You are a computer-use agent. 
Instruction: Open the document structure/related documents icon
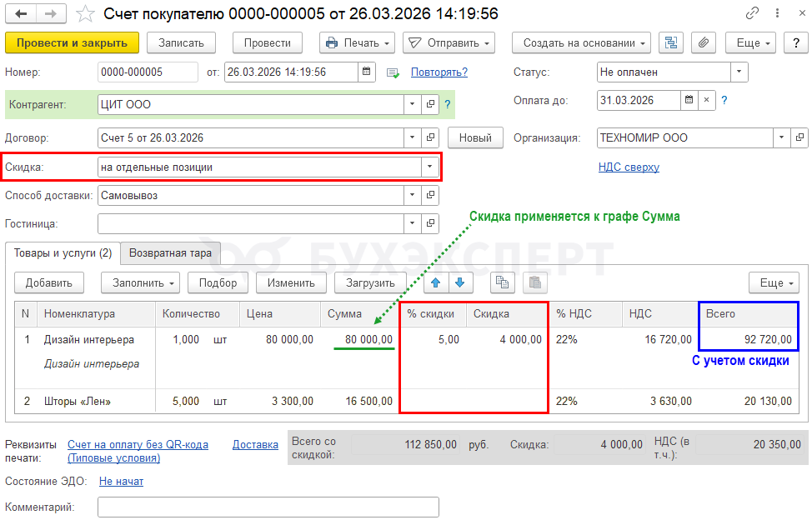point(670,42)
